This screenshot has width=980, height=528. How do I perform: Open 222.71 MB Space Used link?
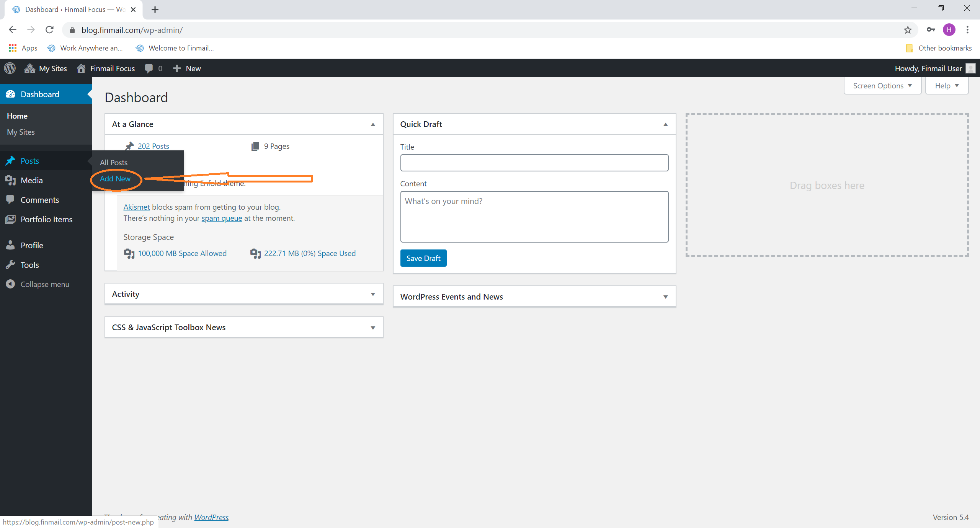point(310,253)
